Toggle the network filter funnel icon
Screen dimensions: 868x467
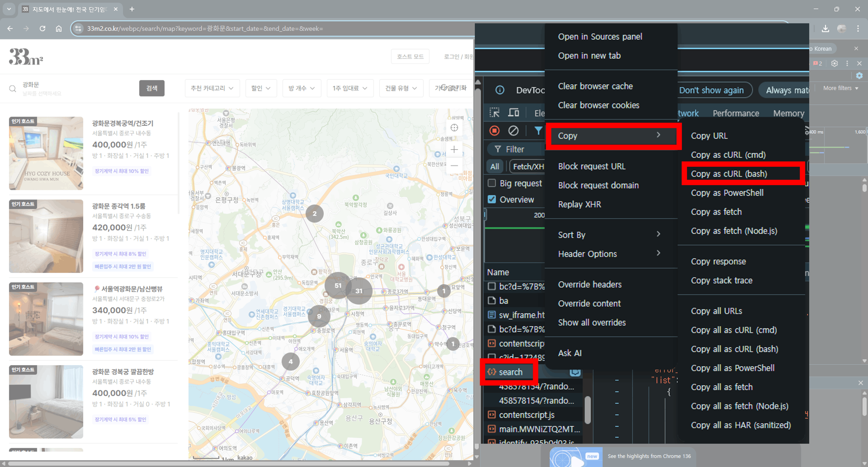coord(538,131)
